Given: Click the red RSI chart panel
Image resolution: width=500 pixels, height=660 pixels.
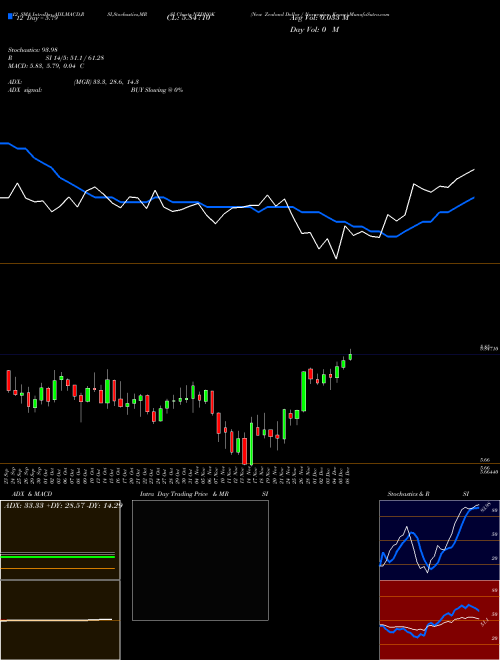Looking at the screenshot, I should point(439,620).
